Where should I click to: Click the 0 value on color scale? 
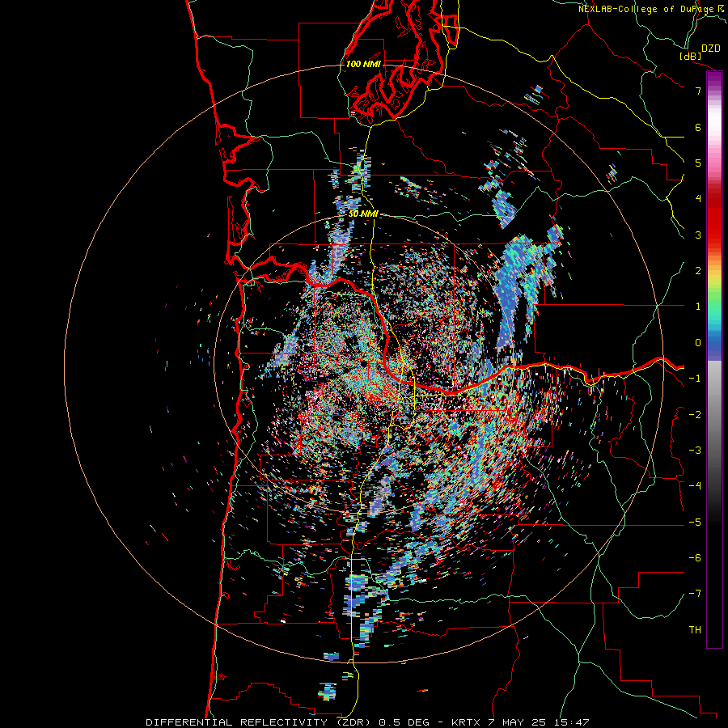point(698,343)
